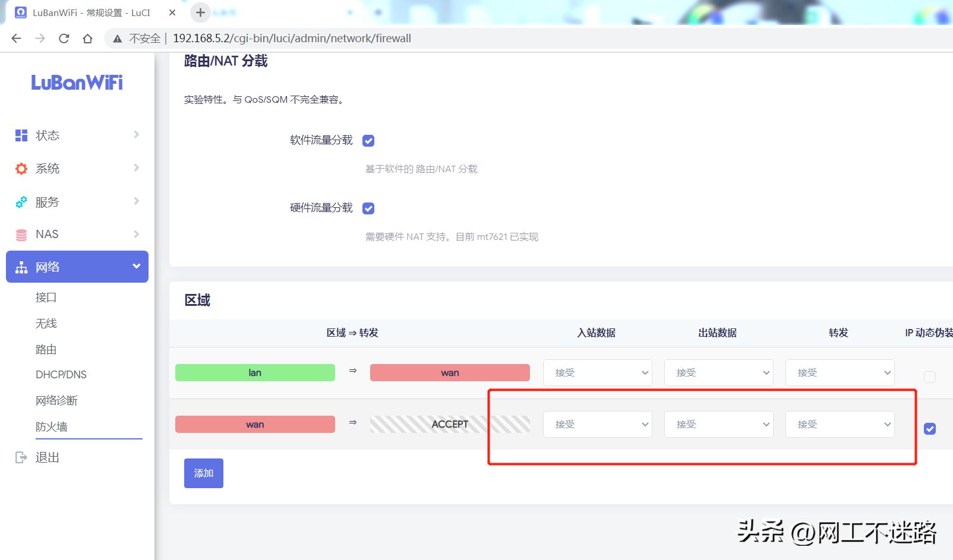Click red wan source zone badge
This screenshot has height=560, width=953.
255,425
